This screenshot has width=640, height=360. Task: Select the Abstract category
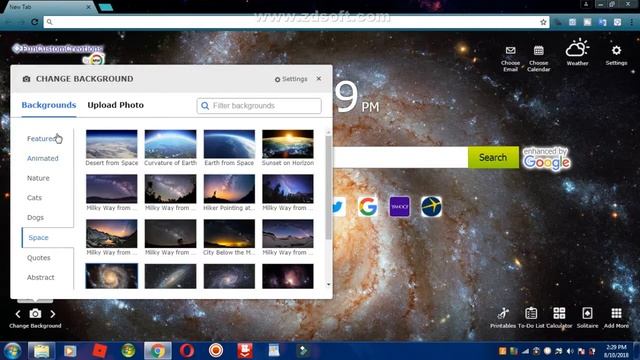[41, 277]
